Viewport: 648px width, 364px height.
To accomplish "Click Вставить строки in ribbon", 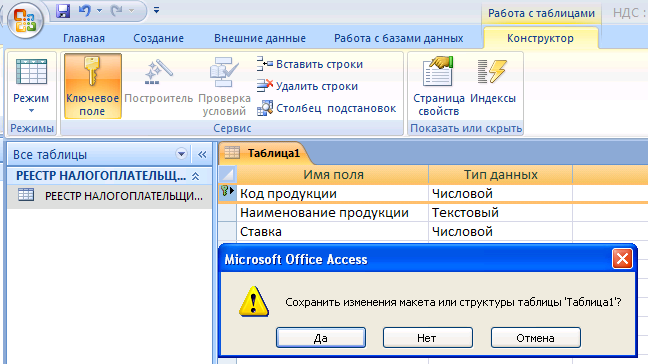I will (x=310, y=64).
